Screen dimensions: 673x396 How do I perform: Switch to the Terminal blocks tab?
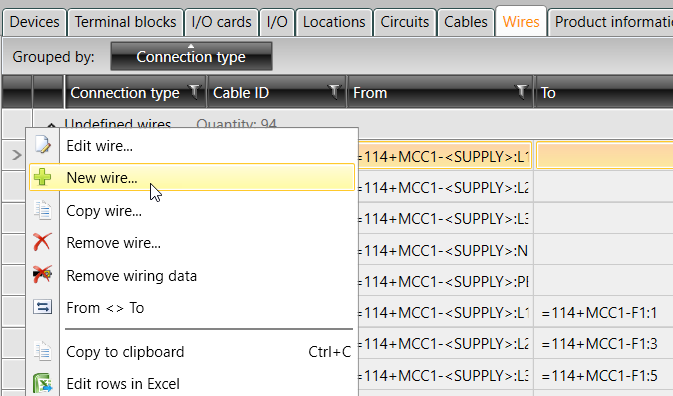click(125, 21)
